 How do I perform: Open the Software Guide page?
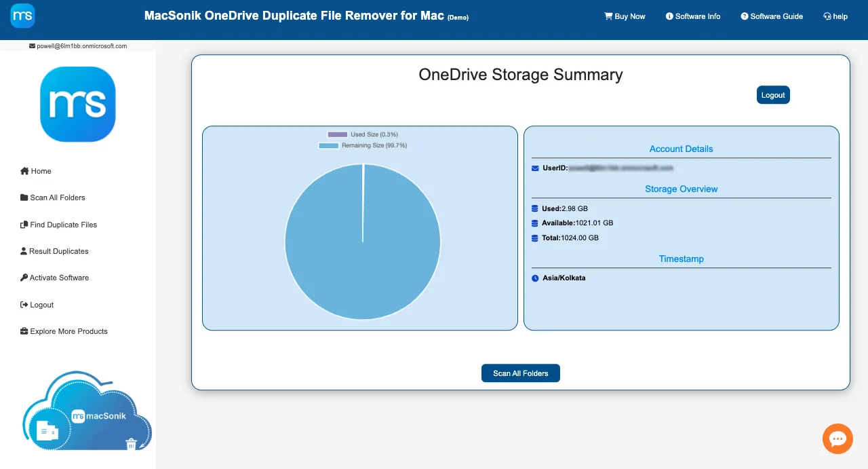pyautogui.click(x=771, y=16)
